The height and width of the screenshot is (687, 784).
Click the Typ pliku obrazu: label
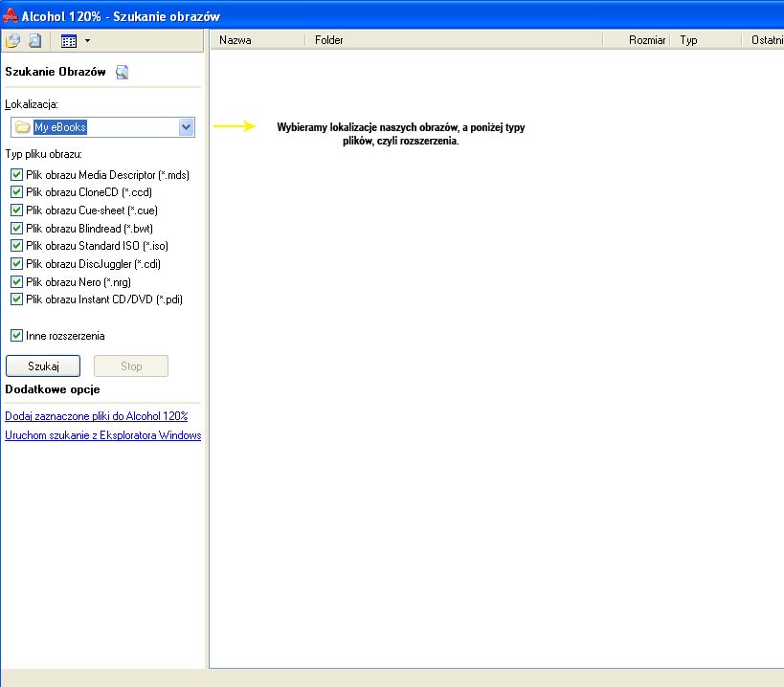[x=44, y=154]
